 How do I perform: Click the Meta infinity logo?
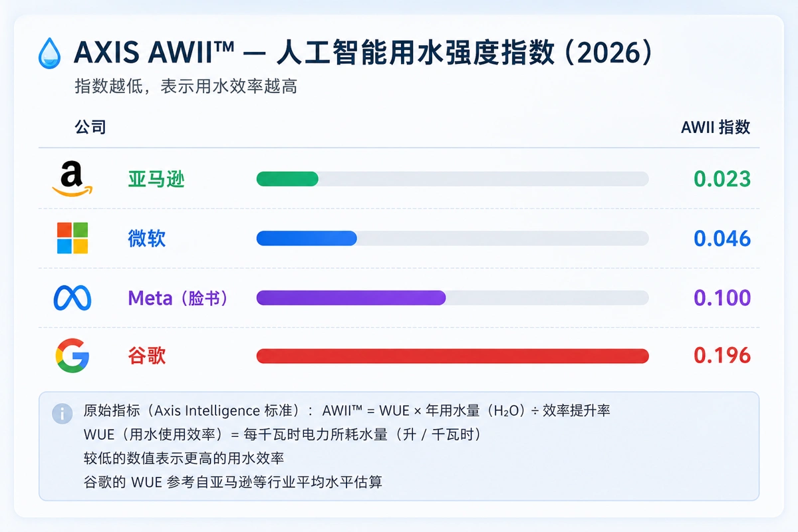tap(72, 298)
